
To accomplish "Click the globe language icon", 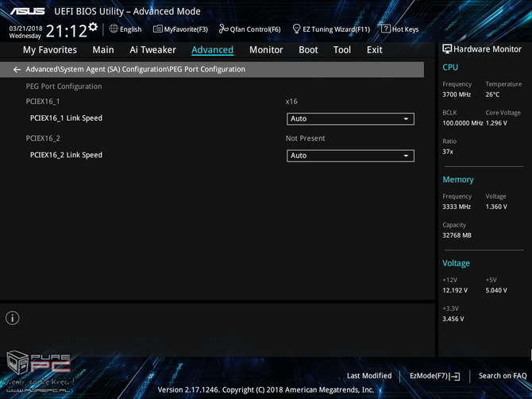I will pyautogui.click(x=114, y=29).
